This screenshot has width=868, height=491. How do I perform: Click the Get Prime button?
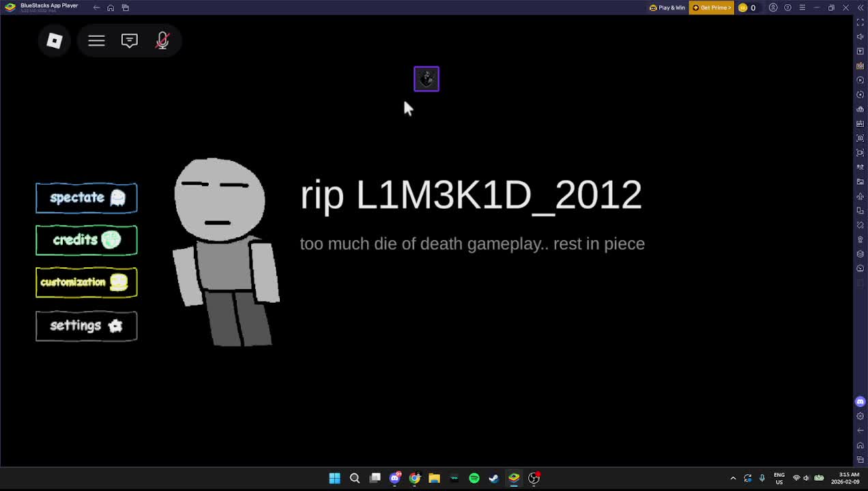click(712, 8)
